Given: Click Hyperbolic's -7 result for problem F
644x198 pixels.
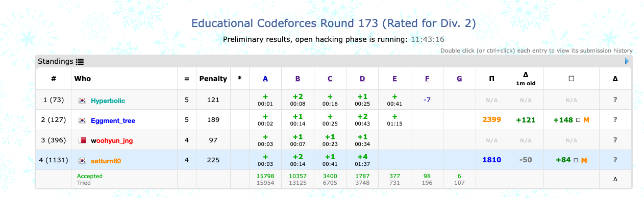Looking at the screenshot, I should pos(427,100).
